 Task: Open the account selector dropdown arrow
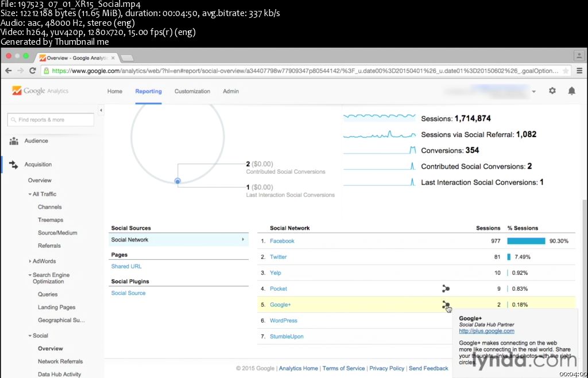pos(533,91)
